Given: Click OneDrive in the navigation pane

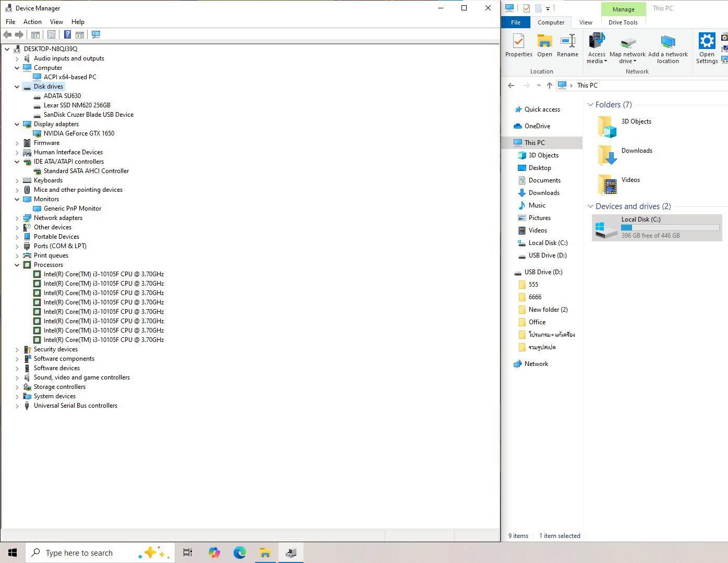Looking at the screenshot, I should [x=537, y=126].
